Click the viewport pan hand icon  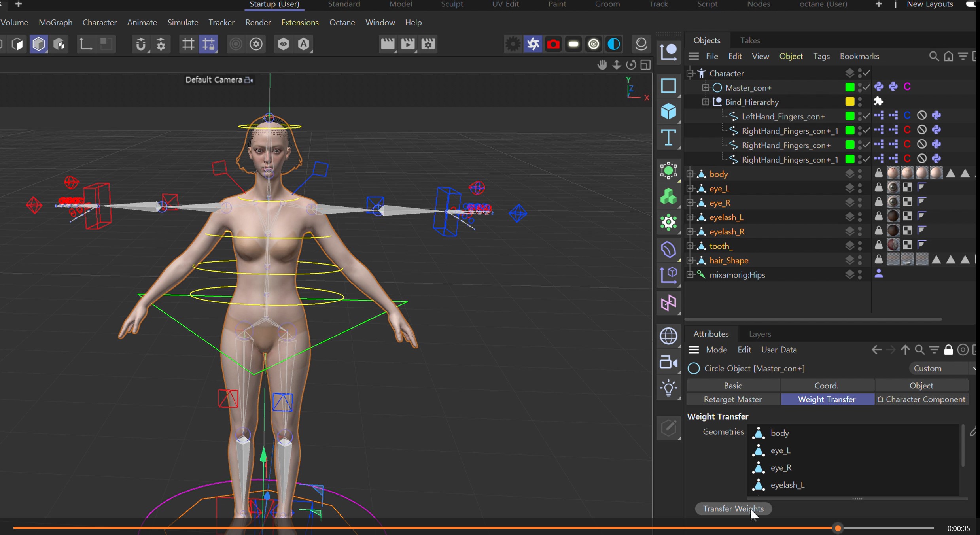tap(602, 65)
